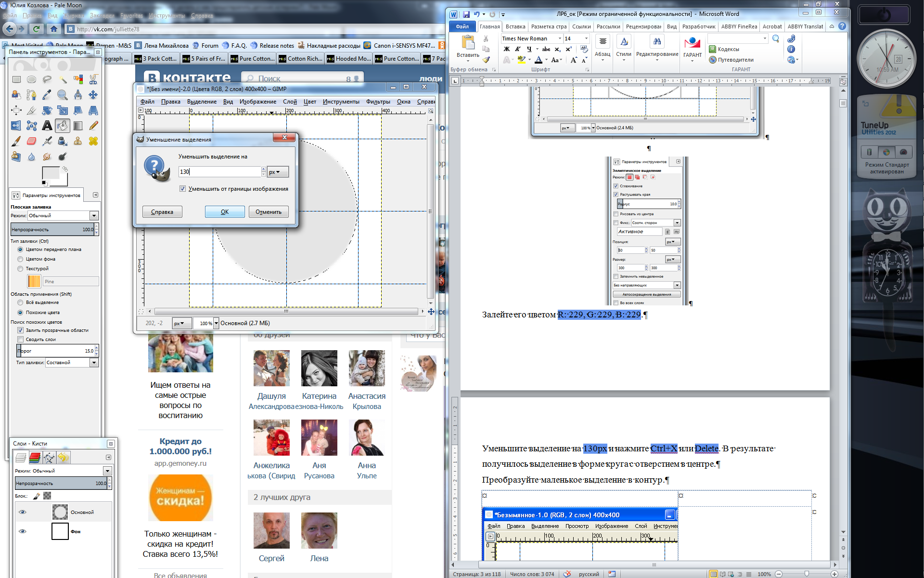Screen dimensions: 924x578
Task: Expand the Стили styles gallery in Word
Action: click(624, 48)
